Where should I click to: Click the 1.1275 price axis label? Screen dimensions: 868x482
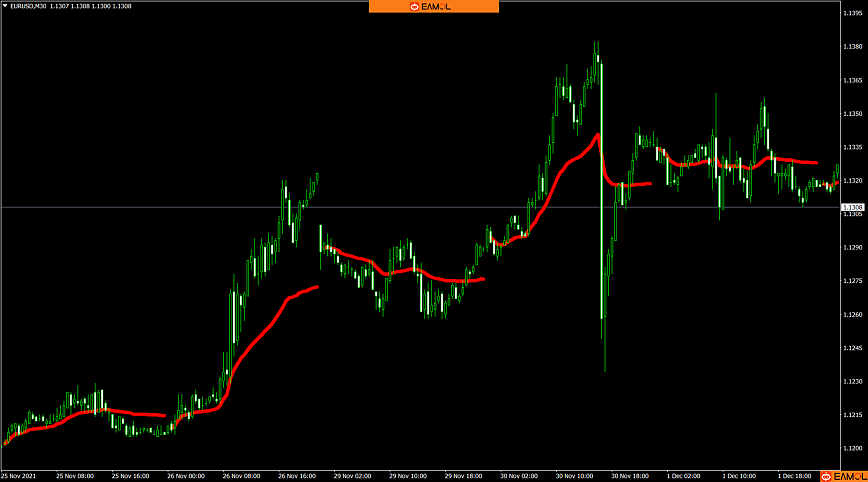(852, 281)
